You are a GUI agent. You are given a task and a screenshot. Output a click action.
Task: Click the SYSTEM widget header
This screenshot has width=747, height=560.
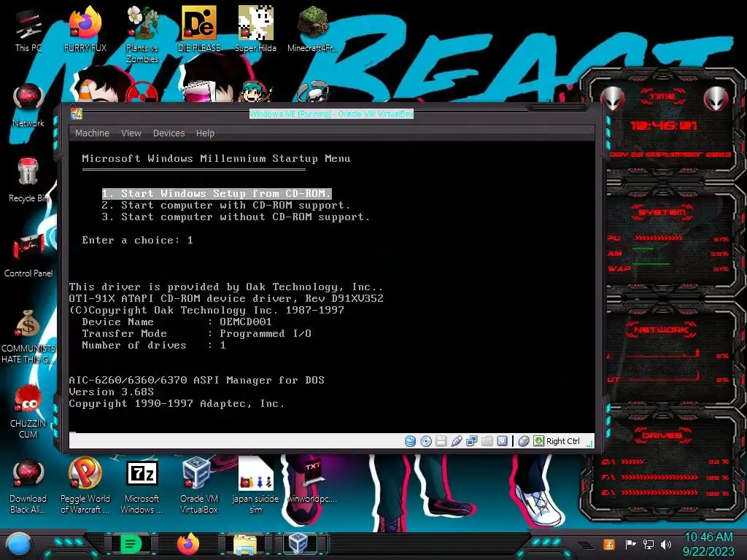(662, 212)
